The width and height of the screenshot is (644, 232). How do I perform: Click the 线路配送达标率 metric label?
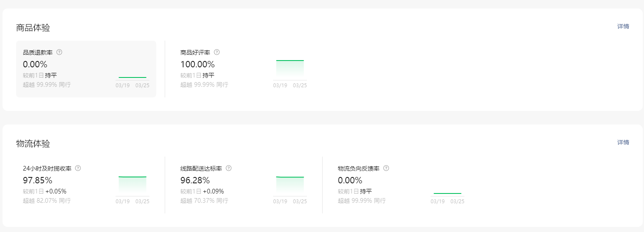pos(201,168)
